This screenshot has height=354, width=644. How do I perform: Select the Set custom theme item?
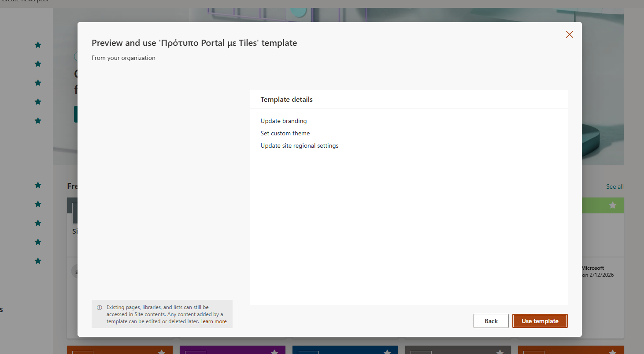(x=285, y=133)
